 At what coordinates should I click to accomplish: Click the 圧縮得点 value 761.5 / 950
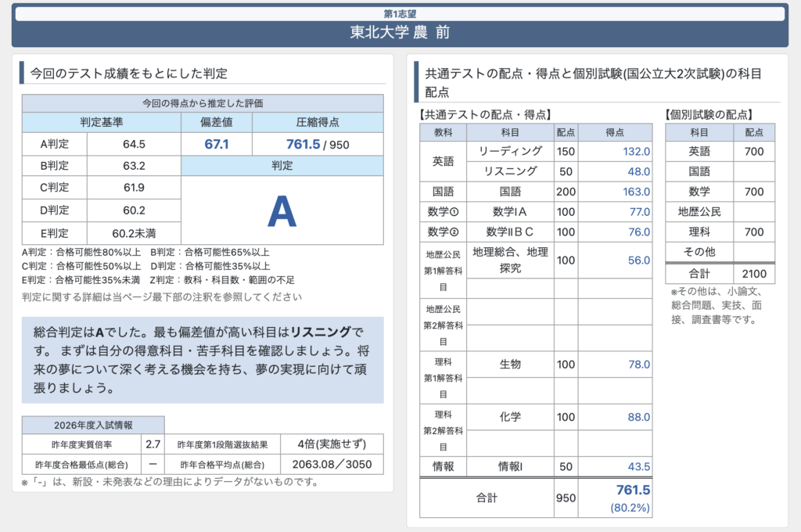point(318,144)
